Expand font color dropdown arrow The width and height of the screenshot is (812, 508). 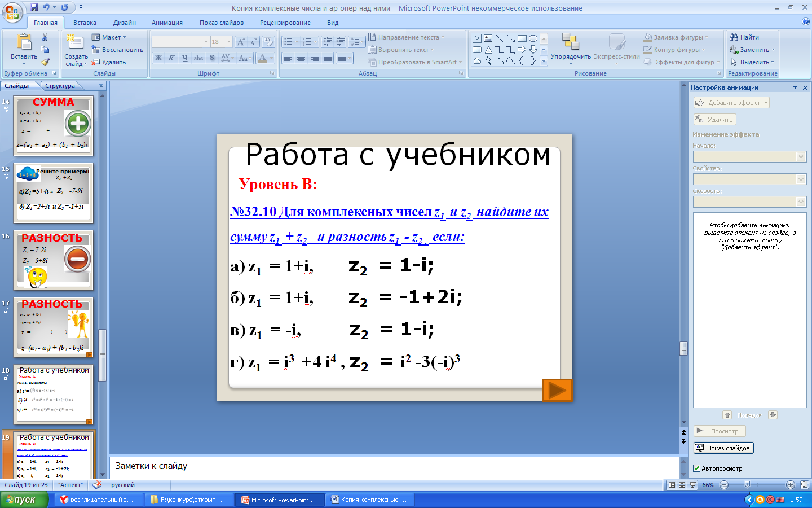click(272, 58)
